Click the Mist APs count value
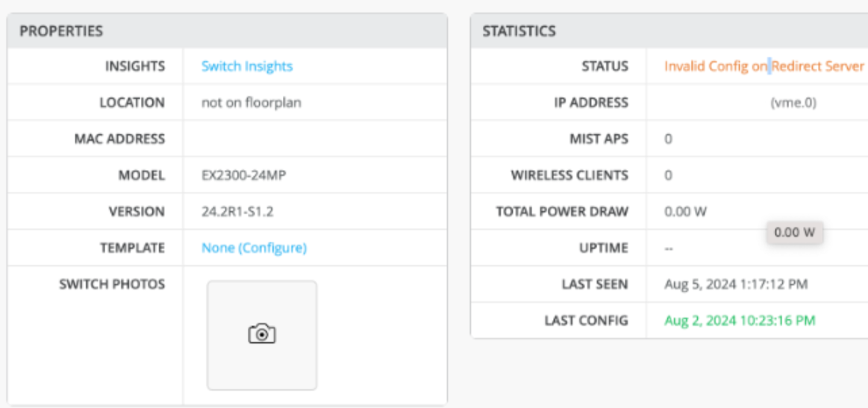Image resolution: width=868 pixels, height=408 pixels. 668,139
